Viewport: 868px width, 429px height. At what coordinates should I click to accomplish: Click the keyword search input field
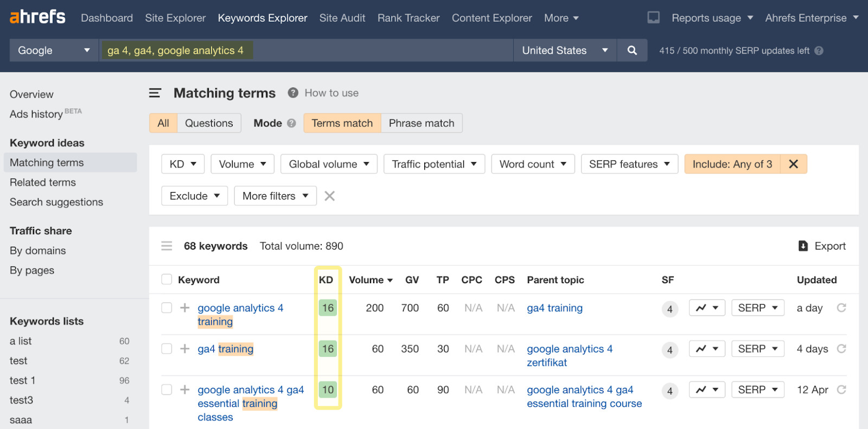click(x=305, y=50)
